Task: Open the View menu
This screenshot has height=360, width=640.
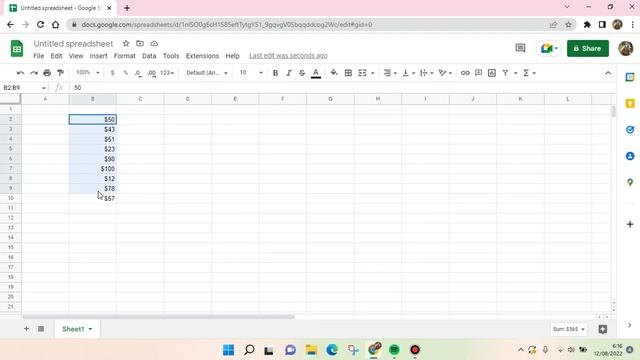Action: coord(76,56)
